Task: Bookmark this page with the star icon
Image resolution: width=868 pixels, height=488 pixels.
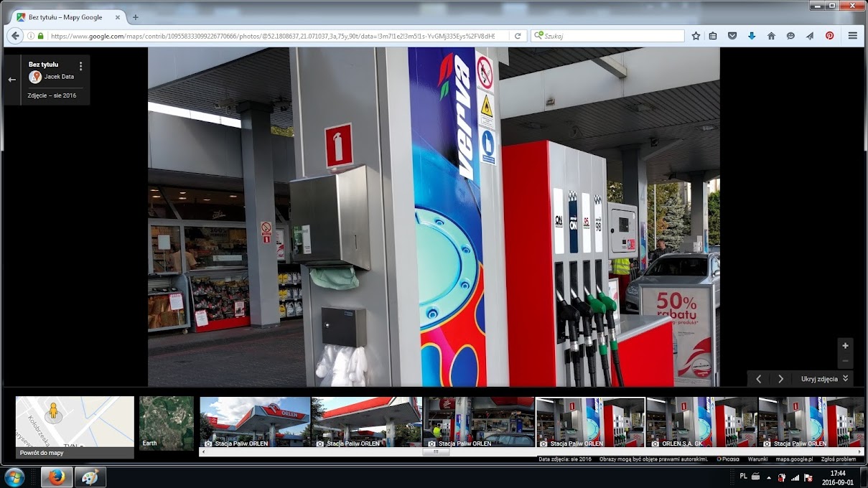Action: 696,36
